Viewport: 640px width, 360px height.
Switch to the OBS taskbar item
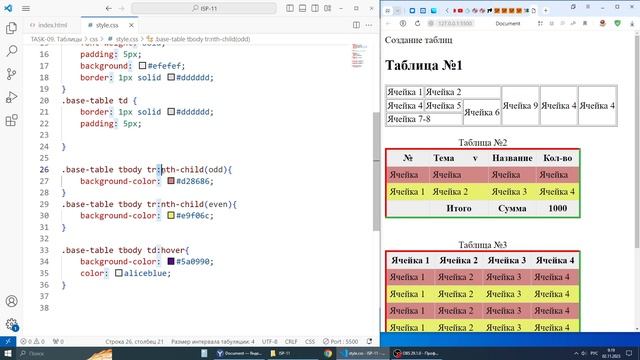tap(416, 353)
